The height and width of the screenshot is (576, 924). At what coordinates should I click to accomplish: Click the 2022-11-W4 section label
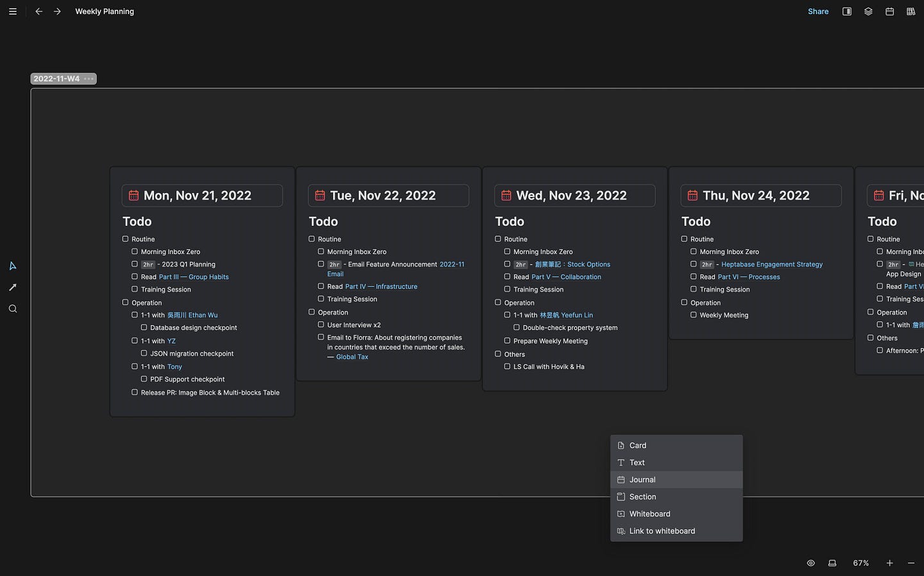point(56,79)
